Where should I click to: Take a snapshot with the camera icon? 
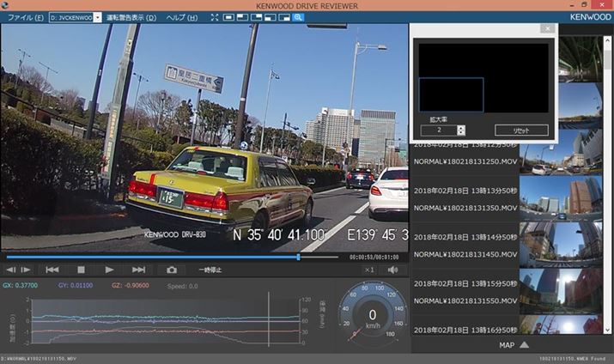coord(172,270)
